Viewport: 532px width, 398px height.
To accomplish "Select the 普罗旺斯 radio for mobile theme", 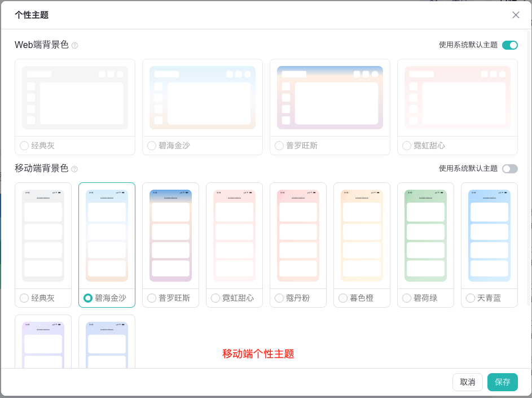I will [151, 298].
